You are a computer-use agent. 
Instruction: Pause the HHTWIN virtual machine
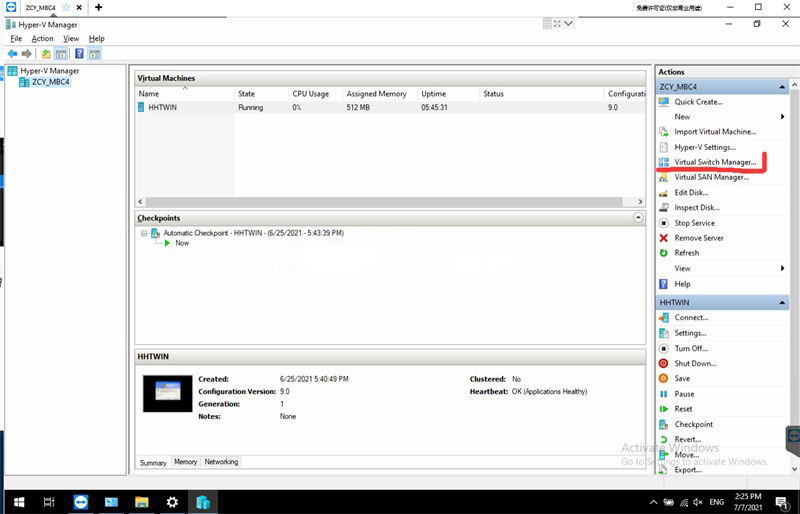(684, 394)
